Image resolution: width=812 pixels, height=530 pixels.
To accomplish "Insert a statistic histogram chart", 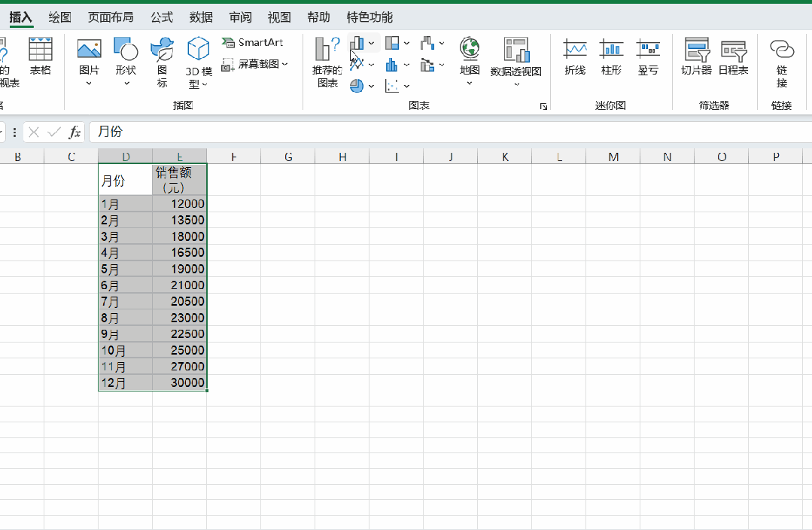I will pyautogui.click(x=392, y=64).
